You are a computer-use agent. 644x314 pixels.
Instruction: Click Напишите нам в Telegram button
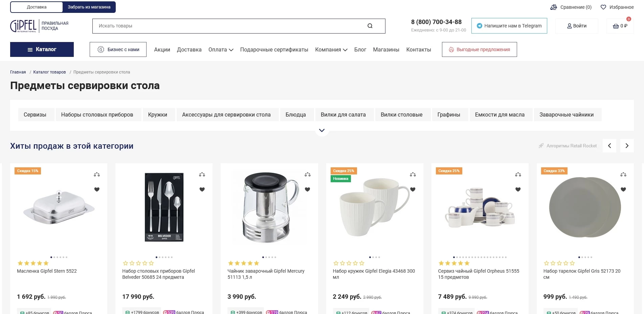509,26
